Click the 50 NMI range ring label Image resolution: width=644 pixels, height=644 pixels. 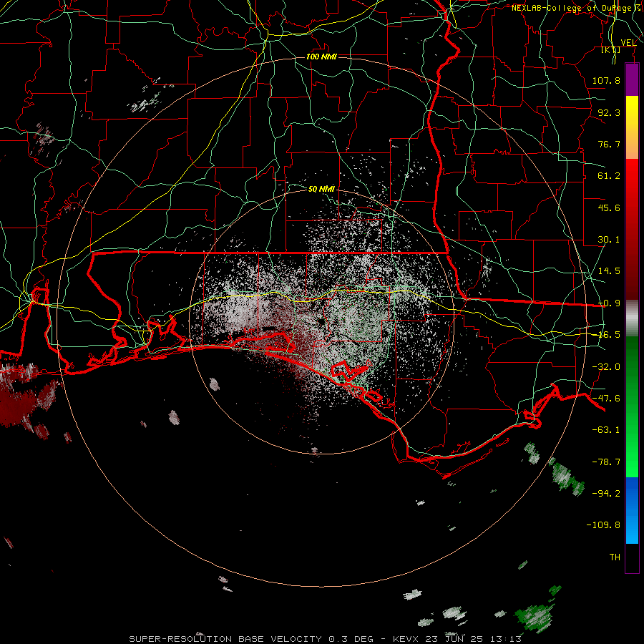[321, 189]
